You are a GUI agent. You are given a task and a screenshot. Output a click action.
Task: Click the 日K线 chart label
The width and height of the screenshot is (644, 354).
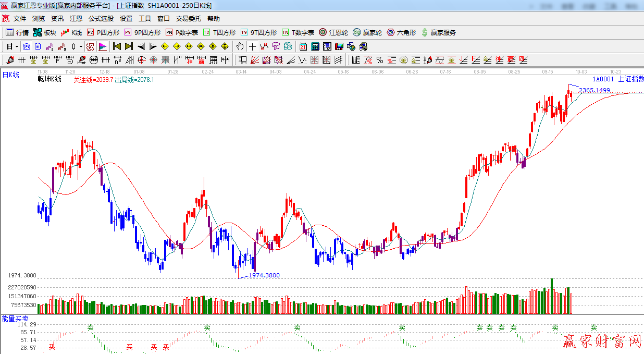pos(11,75)
